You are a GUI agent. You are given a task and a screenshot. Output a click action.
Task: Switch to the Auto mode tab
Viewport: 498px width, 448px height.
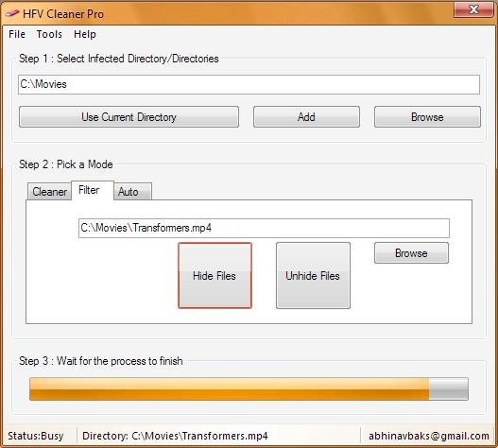[132, 192]
